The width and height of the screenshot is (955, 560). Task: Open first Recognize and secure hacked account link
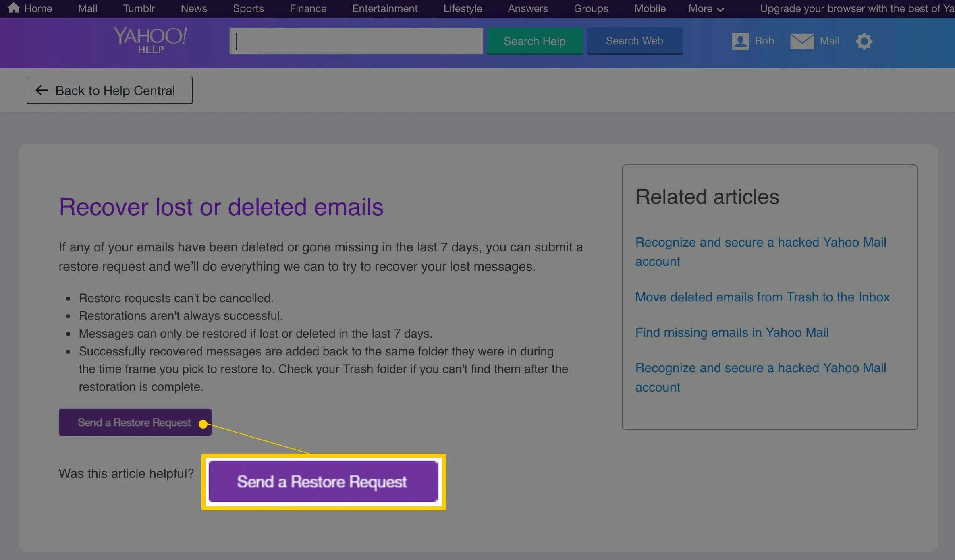click(760, 252)
